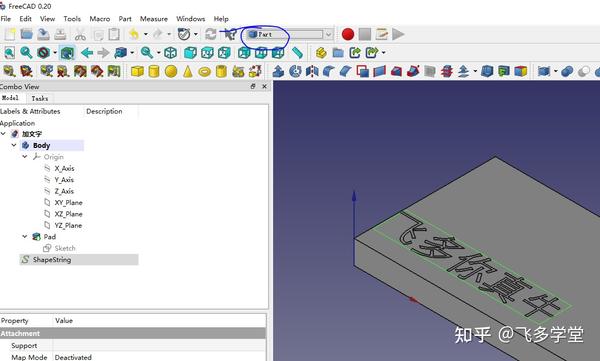Image resolution: width=600 pixels, height=361 pixels.
Task: Click the Boolean operation icon
Action: click(567, 71)
